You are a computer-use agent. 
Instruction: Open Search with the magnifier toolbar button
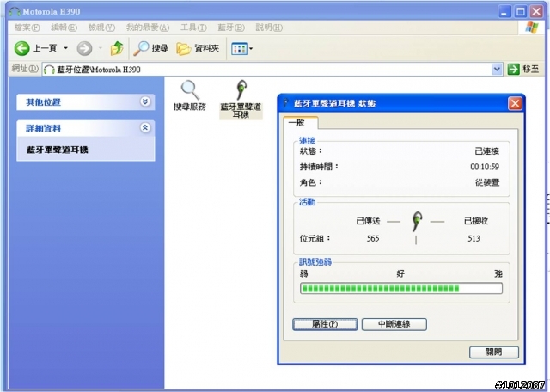151,48
